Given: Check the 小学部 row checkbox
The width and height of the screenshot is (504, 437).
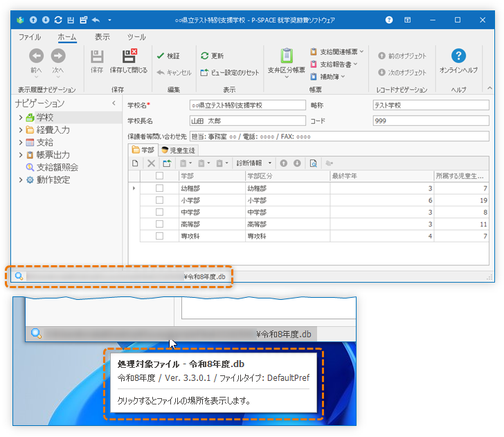Looking at the screenshot, I should pos(159,200).
